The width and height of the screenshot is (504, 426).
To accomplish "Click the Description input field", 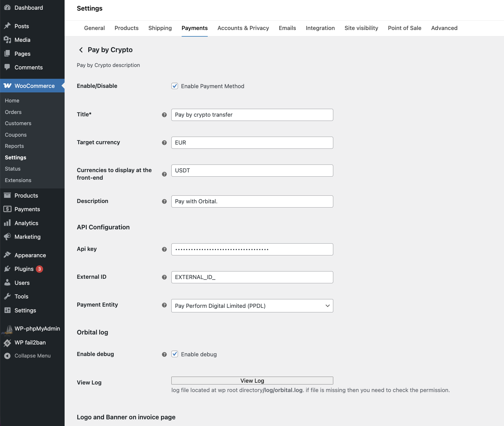I will point(252,201).
